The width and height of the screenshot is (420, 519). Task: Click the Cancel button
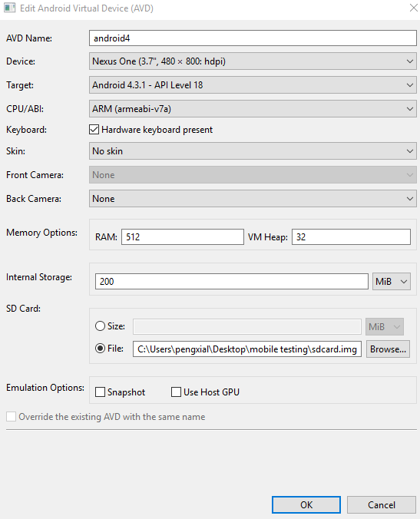point(382,504)
